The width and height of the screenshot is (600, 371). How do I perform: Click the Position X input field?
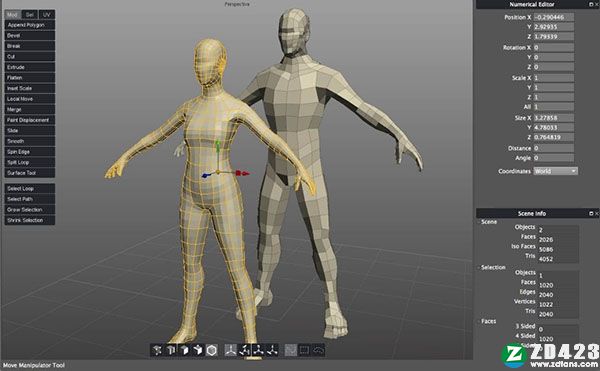(x=553, y=17)
